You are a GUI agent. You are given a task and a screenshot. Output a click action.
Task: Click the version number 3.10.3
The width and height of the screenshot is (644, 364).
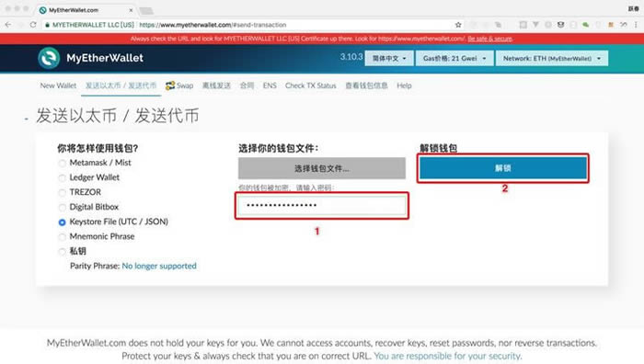(x=351, y=57)
